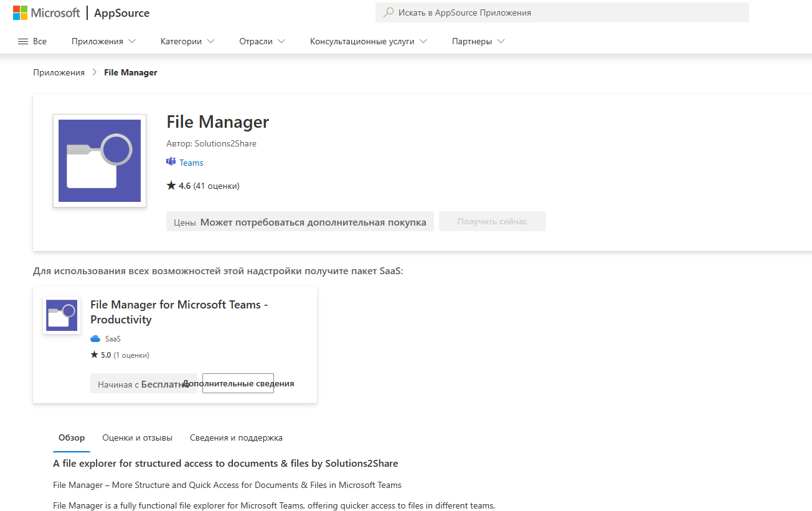Screen dimensions: 812x511
Task: Expand the Приложения dropdown
Action: point(103,41)
